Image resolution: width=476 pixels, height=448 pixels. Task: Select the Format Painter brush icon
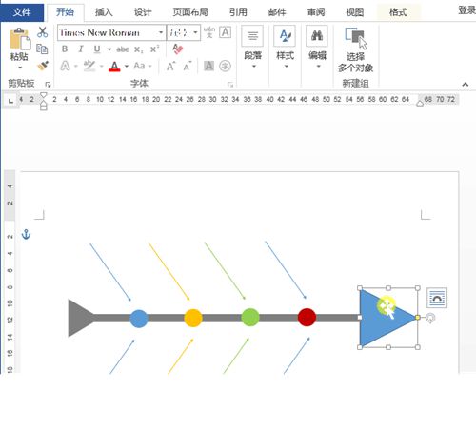click(43, 66)
